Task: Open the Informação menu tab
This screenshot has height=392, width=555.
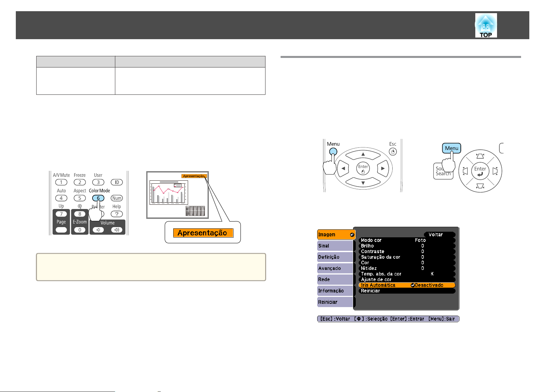Action: pos(335,291)
